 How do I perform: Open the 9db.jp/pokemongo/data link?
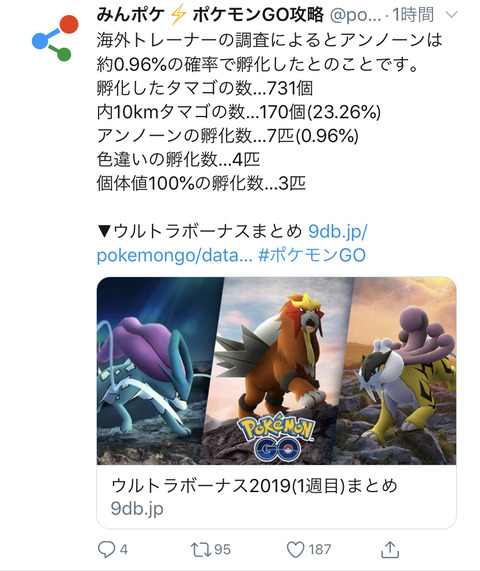[x=232, y=243]
